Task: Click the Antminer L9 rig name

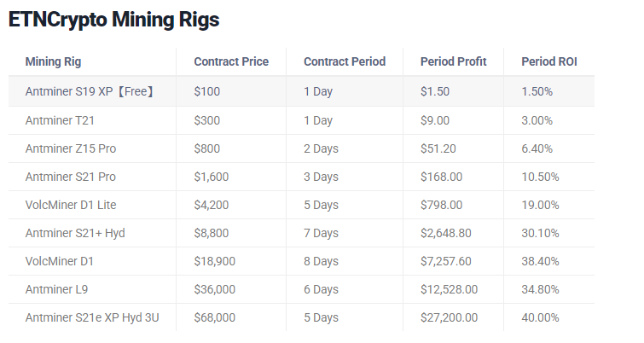Action: point(56,289)
